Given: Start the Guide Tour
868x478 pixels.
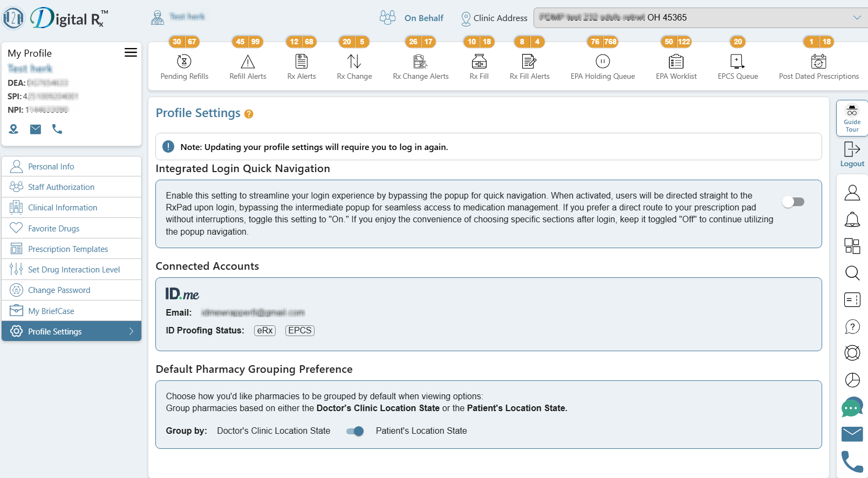Looking at the screenshot, I should 852,118.
